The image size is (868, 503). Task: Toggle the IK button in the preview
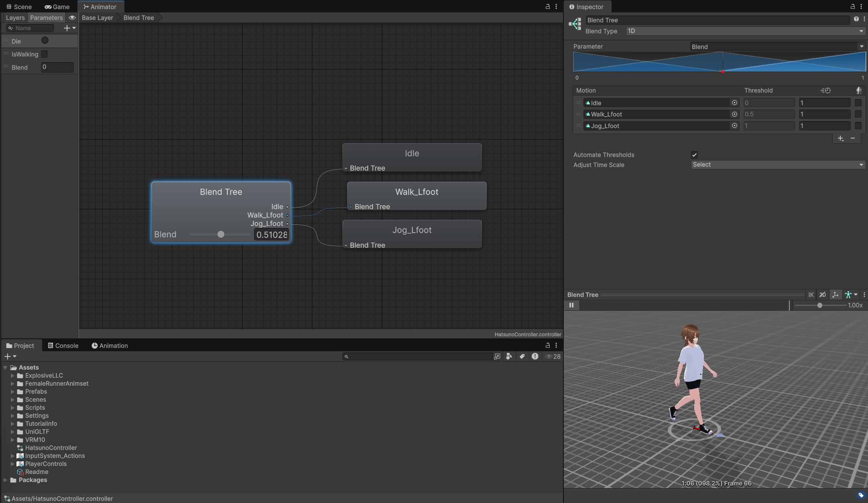(811, 295)
